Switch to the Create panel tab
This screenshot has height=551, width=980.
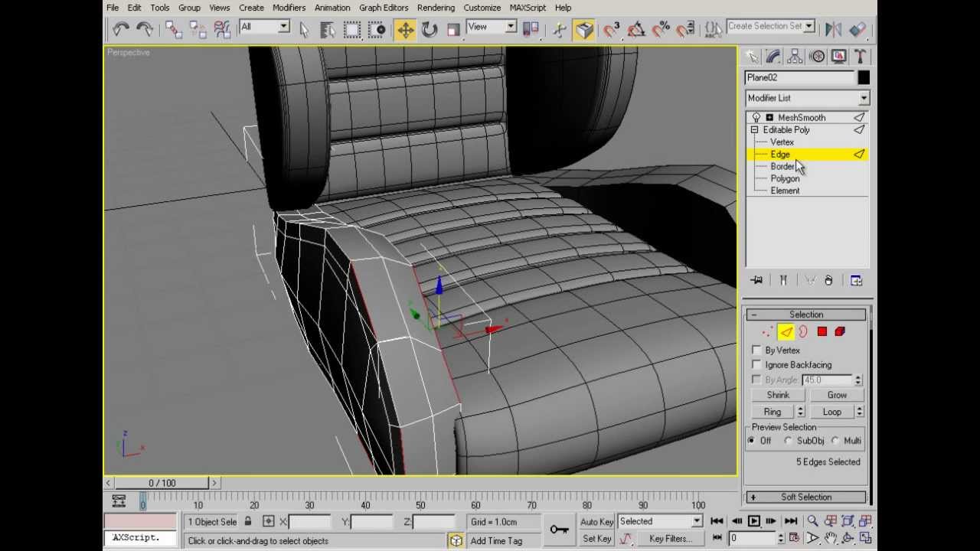tap(751, 57)
